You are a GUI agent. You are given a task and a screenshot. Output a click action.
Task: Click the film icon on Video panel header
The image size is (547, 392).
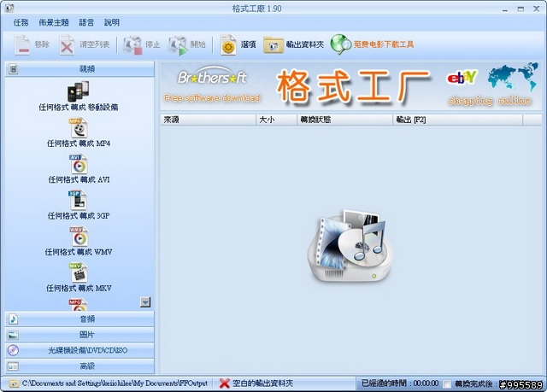(14, 69)
